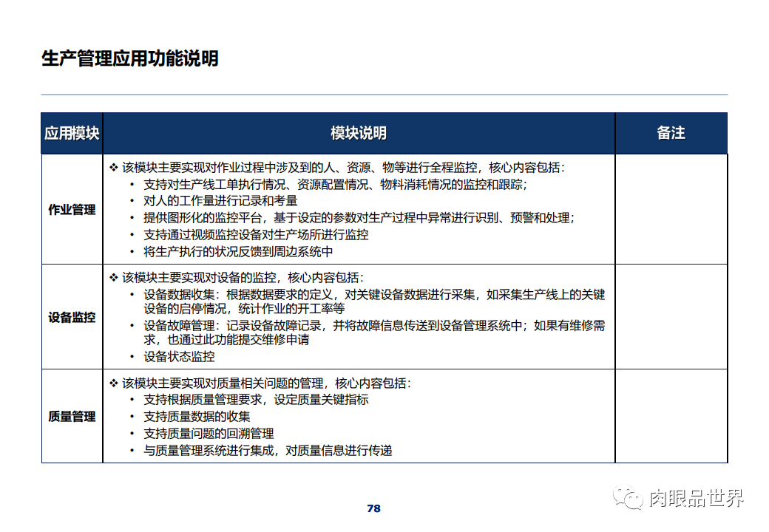Viewport: 769px width, 532px height.
Task: Click the empty 备注 cell for 质量管理
Action: click(x=671, y=417)
